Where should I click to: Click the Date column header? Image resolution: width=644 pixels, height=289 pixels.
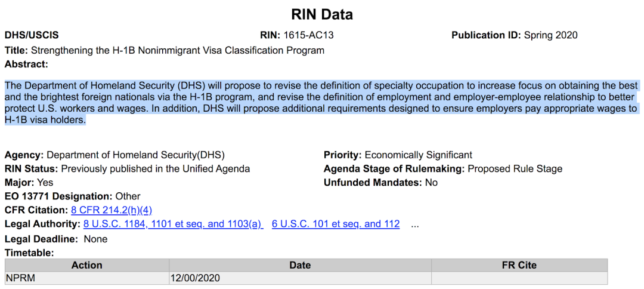[300, 265]
